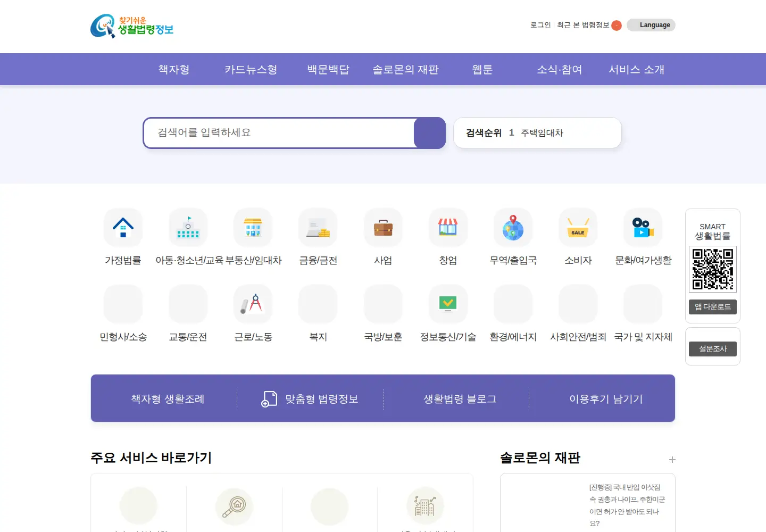Open the 소식·참여 menu
Image resolution: width=766 pixels, height=532 pixels.
[x=560, y=69]
